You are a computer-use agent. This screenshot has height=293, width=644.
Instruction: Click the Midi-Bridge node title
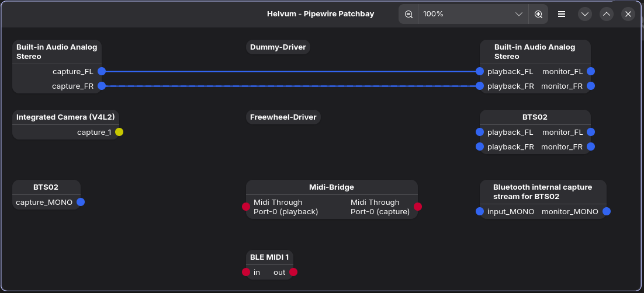pos(331,187)
